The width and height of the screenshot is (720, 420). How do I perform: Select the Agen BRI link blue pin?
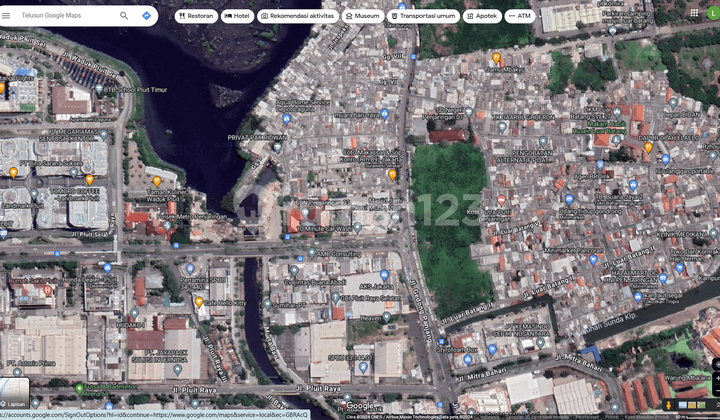(x=600, y=165)
